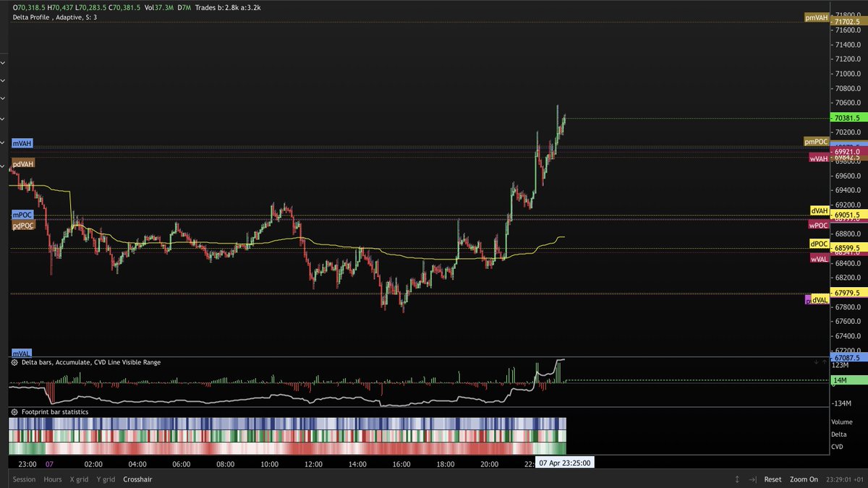Select the mVAH label at left
The image size is (868, 488).
click(22, 144)
